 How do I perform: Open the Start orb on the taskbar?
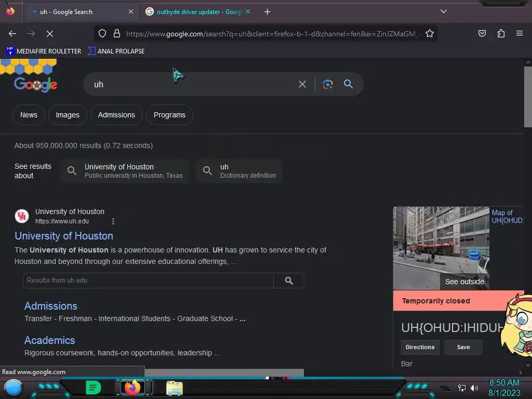coord(14,388)
